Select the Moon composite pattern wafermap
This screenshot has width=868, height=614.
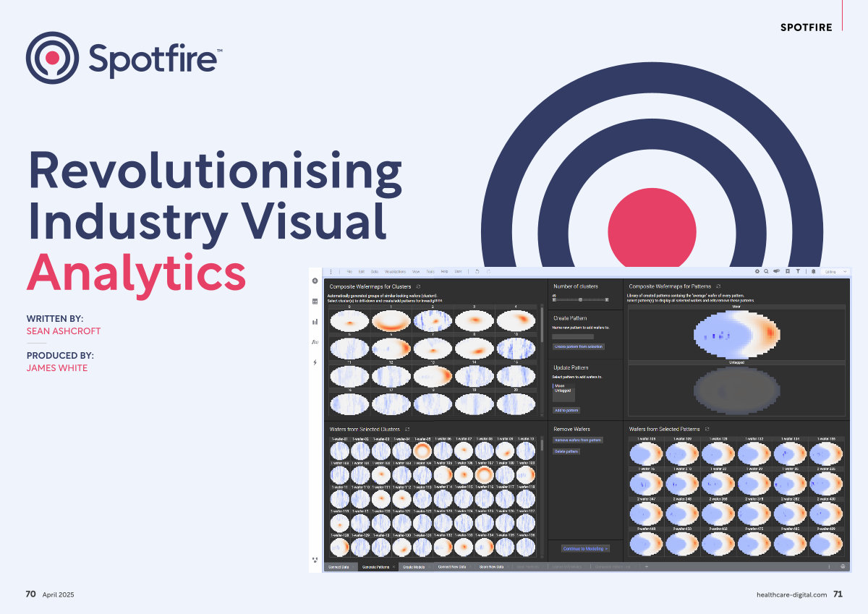click(737, 333)
